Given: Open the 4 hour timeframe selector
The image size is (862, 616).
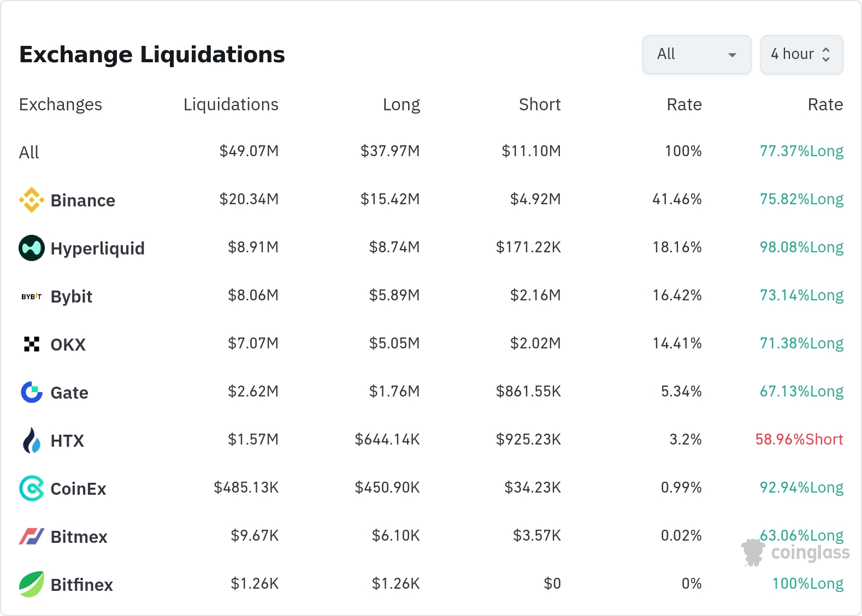Looking at the screenshot, I should tap(801, 55).
